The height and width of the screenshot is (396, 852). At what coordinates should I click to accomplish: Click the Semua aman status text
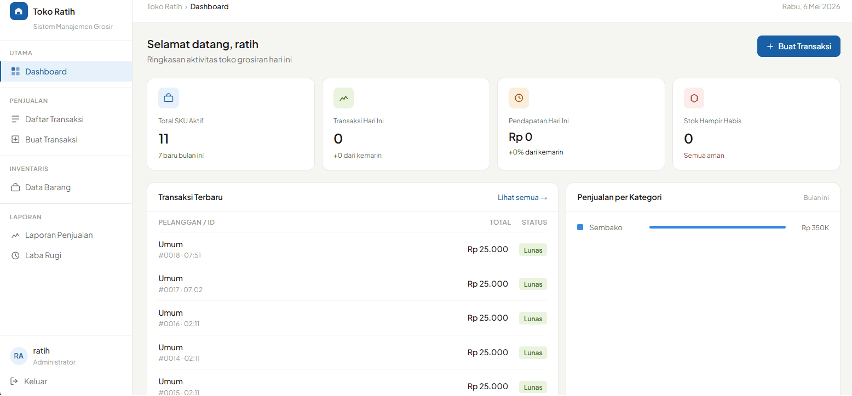pos(704,155)
